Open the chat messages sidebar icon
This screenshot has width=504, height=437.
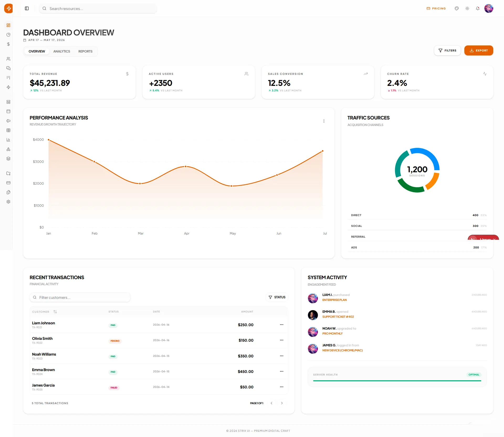pos(8,68)
